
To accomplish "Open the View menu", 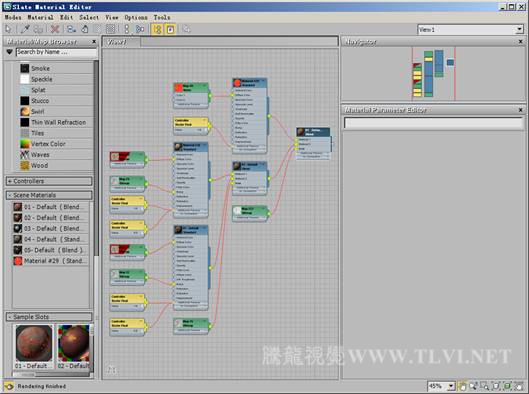I will coord(112,17).
